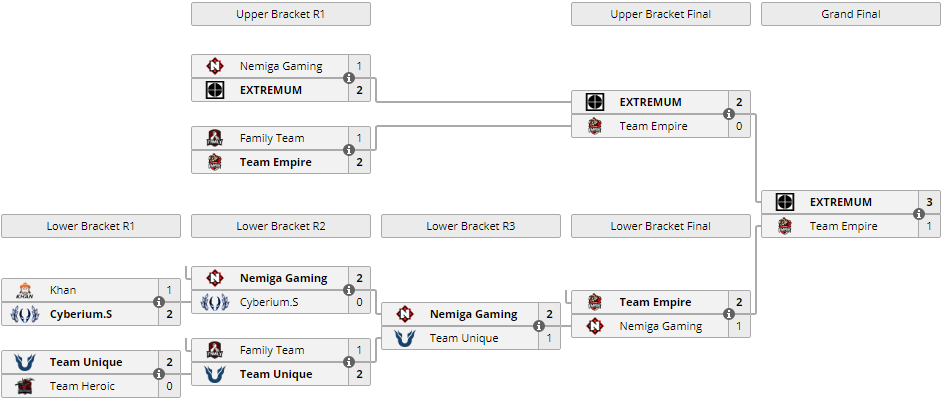The image size is (944, 402).
Task: Open Grand Final match info icon
Action: coord(919,214)
